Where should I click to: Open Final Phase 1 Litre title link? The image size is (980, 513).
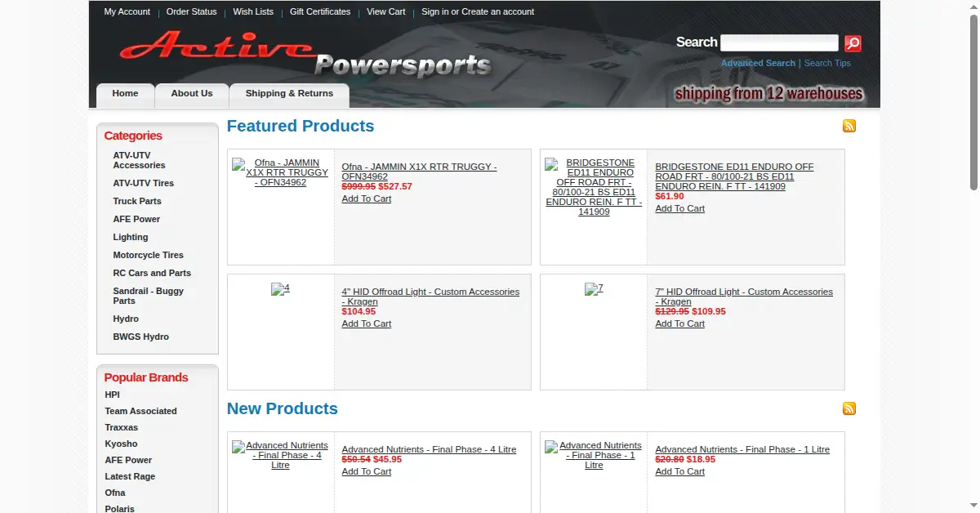point(742,449)
